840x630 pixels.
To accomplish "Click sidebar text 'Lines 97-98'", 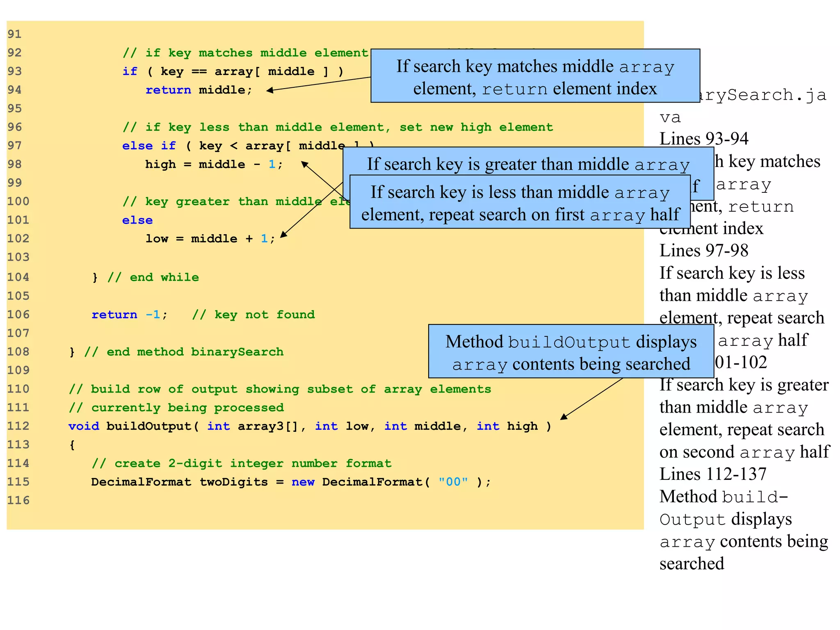I will pyautogui.click(x=704, y=250).
